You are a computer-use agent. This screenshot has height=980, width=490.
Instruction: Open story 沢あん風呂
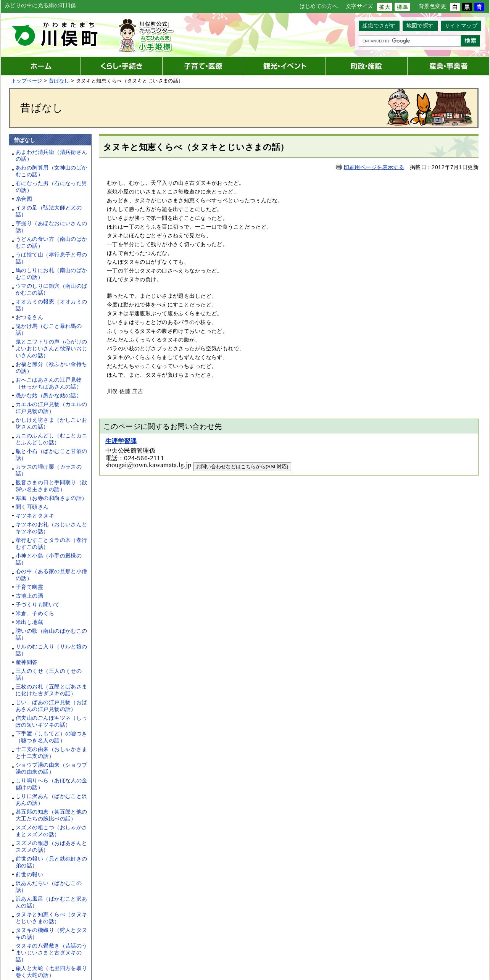click(51, 902)
